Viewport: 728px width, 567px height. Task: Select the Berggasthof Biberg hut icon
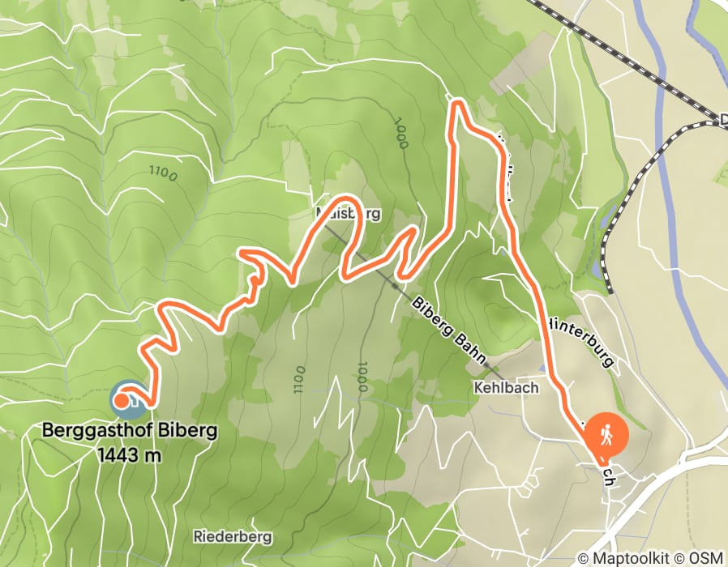point(128,400)
